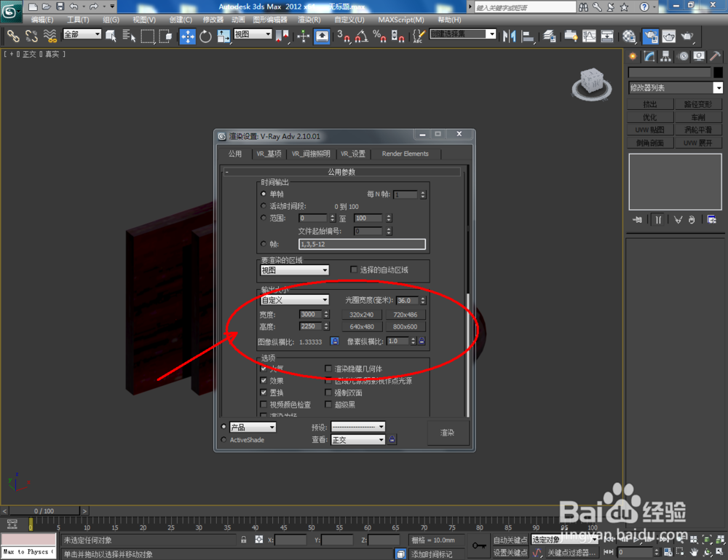Select the 单帧 radio button
728x560 pixels.
click(x=264, y=194)
